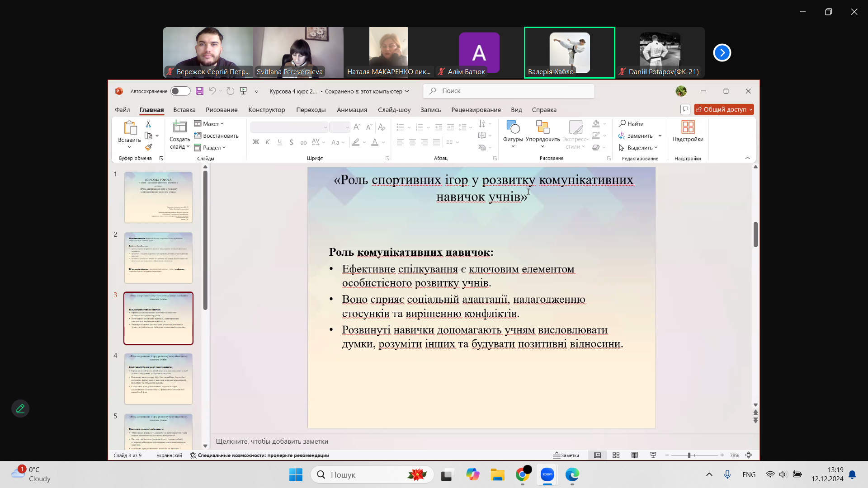Click the Cut scissors icon
This screenshot has width=868, height=488.
pos(148,124)
